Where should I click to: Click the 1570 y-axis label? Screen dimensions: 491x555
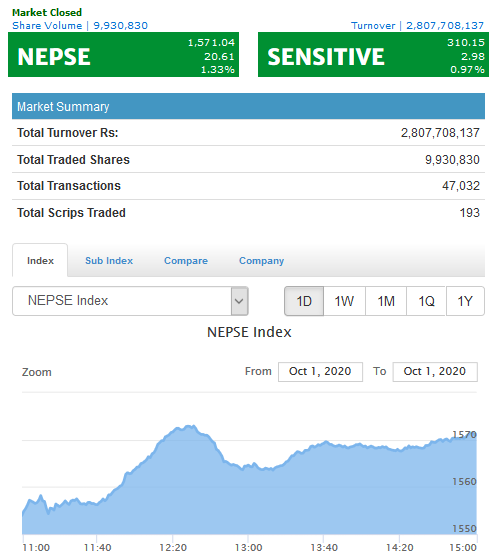(x=464, y=434)
